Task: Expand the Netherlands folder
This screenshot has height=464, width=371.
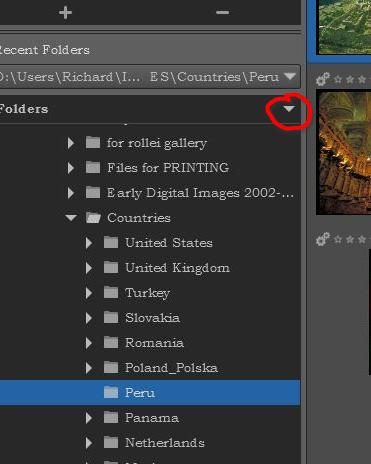Action: [x=89, y=443]
